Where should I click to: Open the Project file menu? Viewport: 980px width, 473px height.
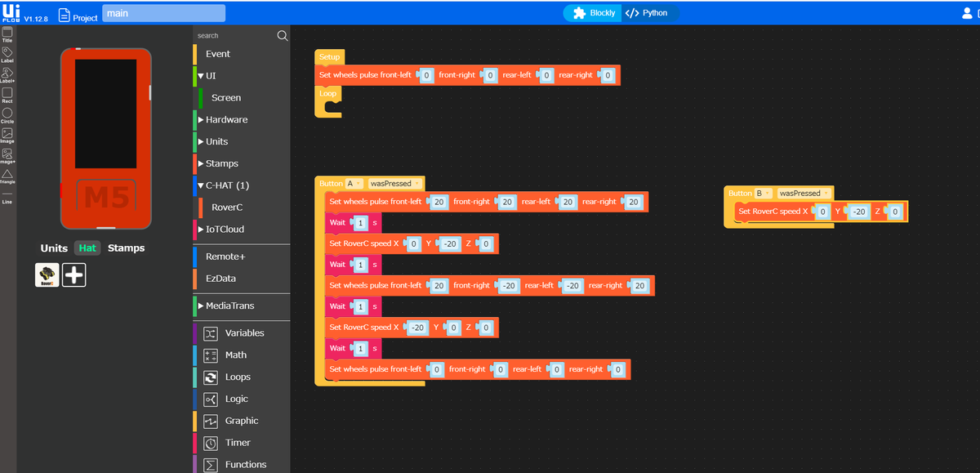[x=78, y=15]
